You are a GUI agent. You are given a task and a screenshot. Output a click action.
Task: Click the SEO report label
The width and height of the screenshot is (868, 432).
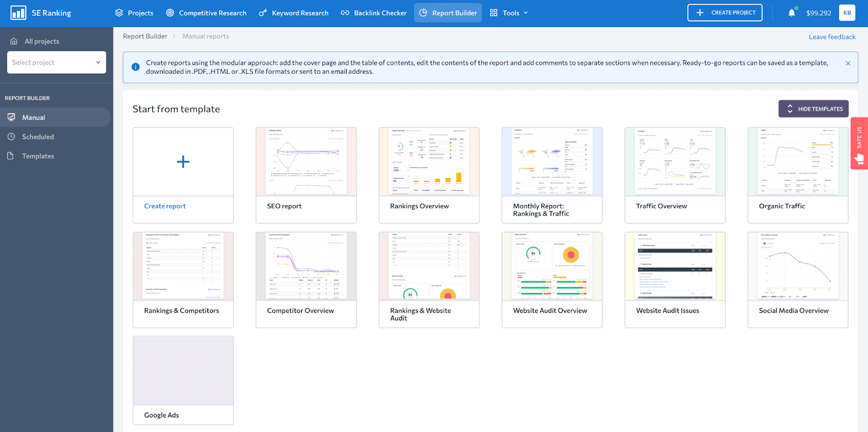[x=284, y=206]
